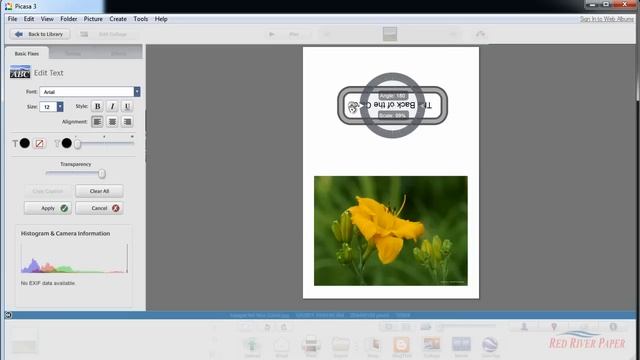Click the People panel icon
This screenshot has height=360, width=640.
click(524, 327)
